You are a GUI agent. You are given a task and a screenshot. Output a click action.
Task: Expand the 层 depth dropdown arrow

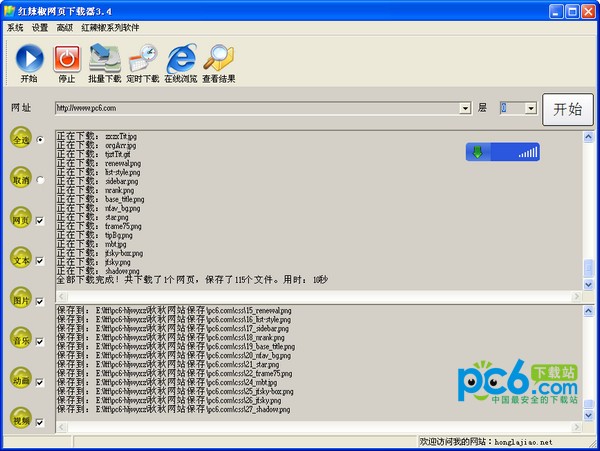(x=531, y=108)
